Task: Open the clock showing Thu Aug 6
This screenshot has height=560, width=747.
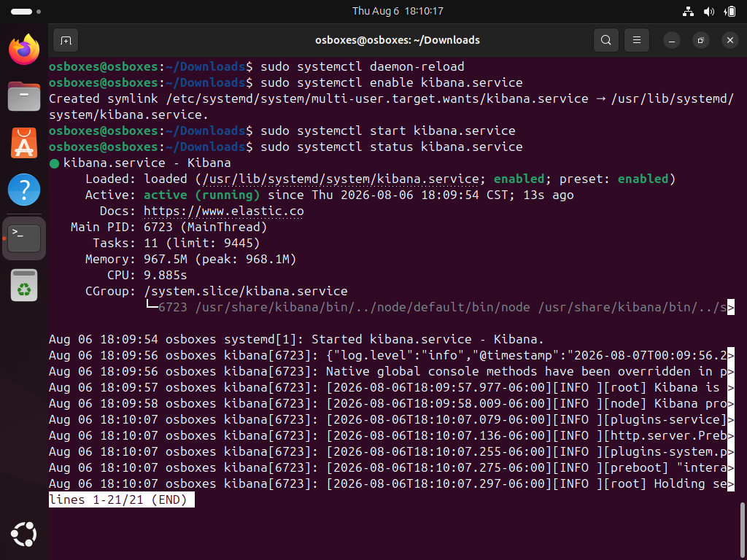Action: pyautogui.click(x=398, y=11)
